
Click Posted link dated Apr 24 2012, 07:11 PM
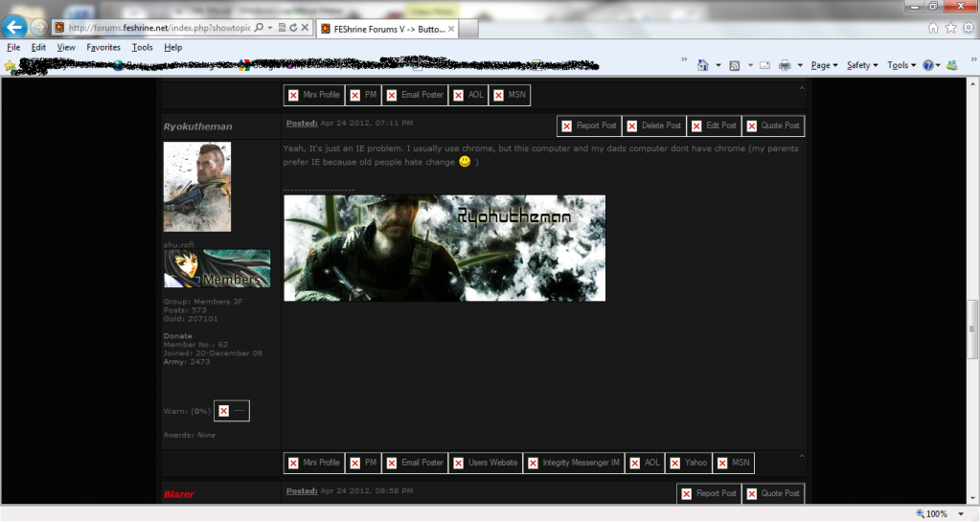point(301,124)
